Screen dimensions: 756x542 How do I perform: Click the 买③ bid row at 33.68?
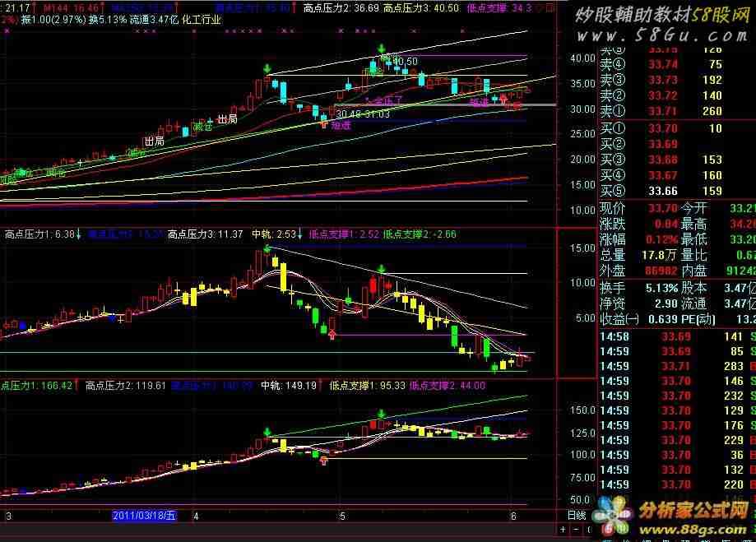click(x=661, y=160)
